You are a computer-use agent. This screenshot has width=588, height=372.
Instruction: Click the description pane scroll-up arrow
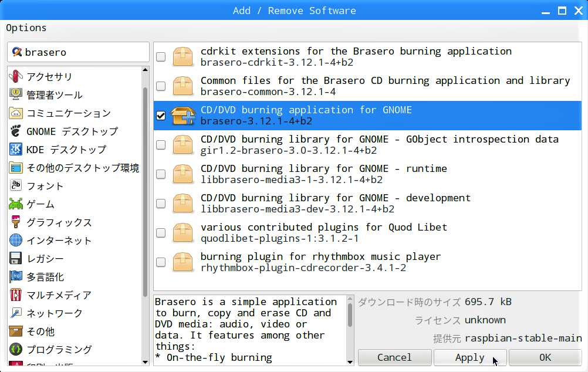point(350,299)
